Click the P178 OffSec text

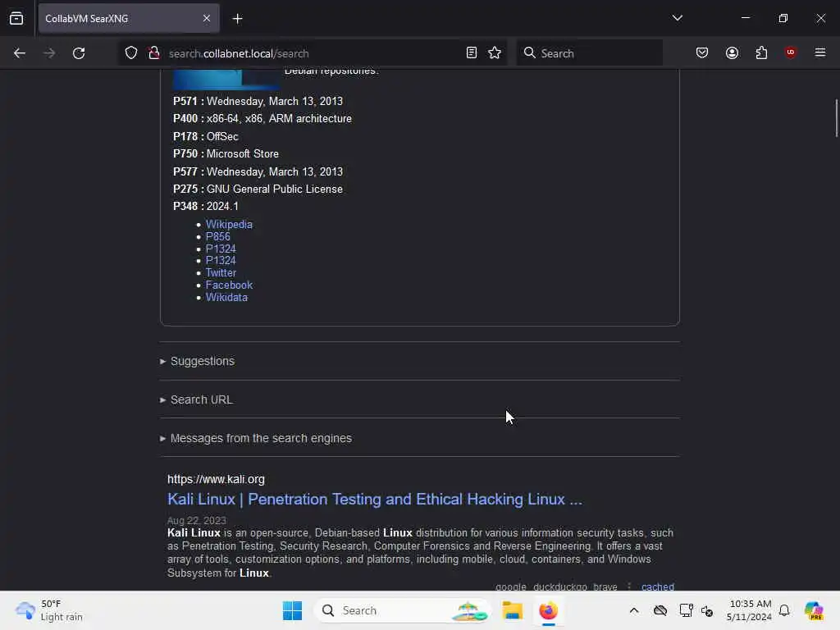pos(206,137)
